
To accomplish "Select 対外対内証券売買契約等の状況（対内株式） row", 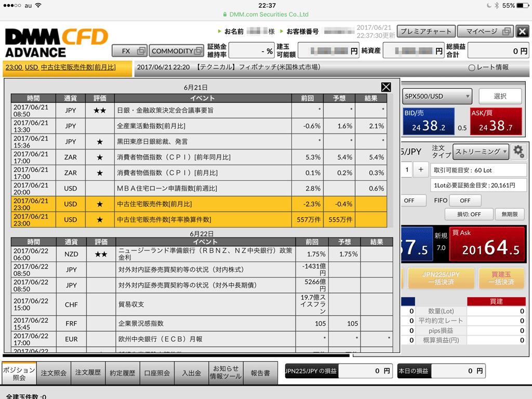I will [x=202, y=270].
